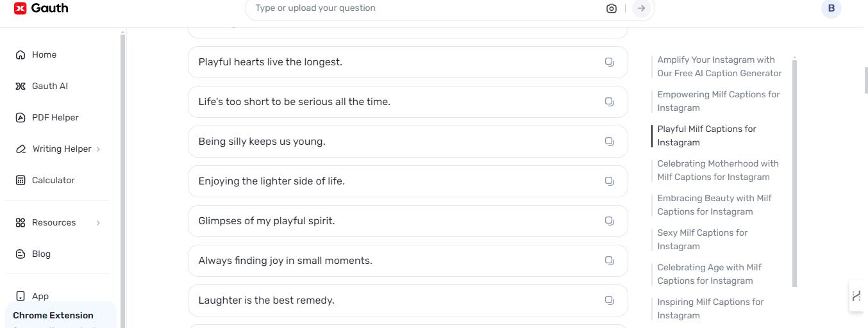Expand the Writing Helper submenu
Image resolution: width=868 pixels, height=328 pixels.
pyautogui.click(x=98, y=149)
